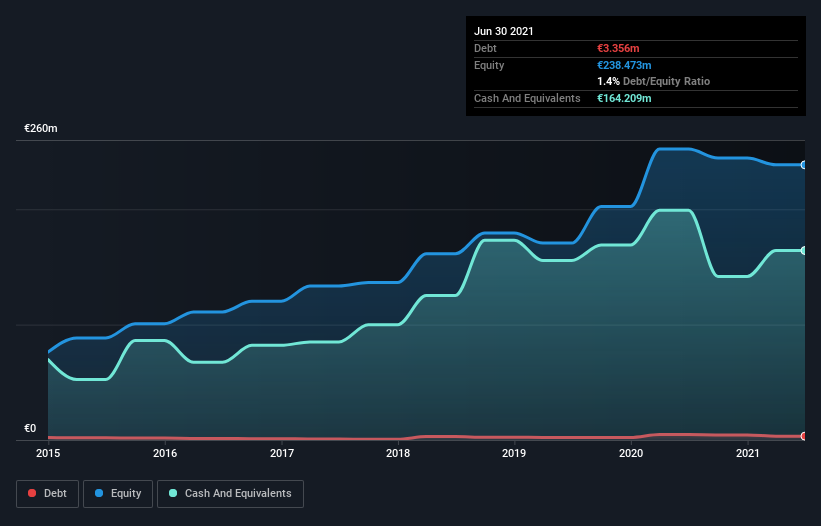This screenshot has height=526, width=821.
Task: Toggle the Debt series legend button
Action: point(48,494)
